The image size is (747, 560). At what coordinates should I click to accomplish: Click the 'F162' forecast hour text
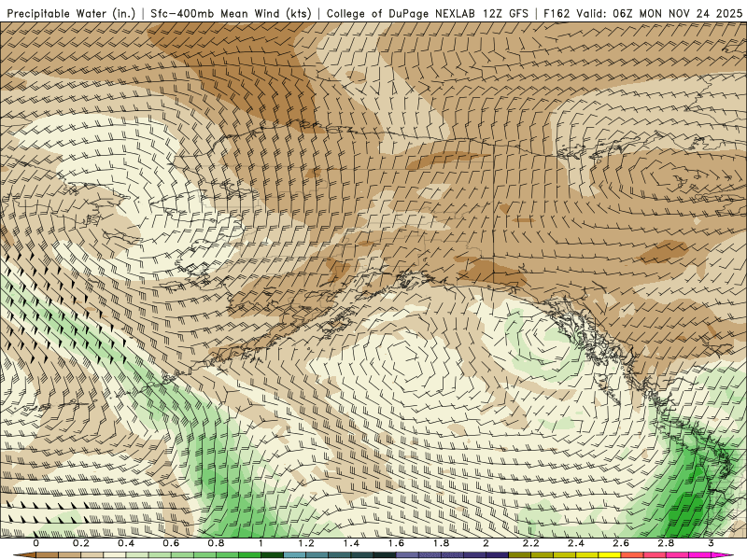[x=557, y=13]
